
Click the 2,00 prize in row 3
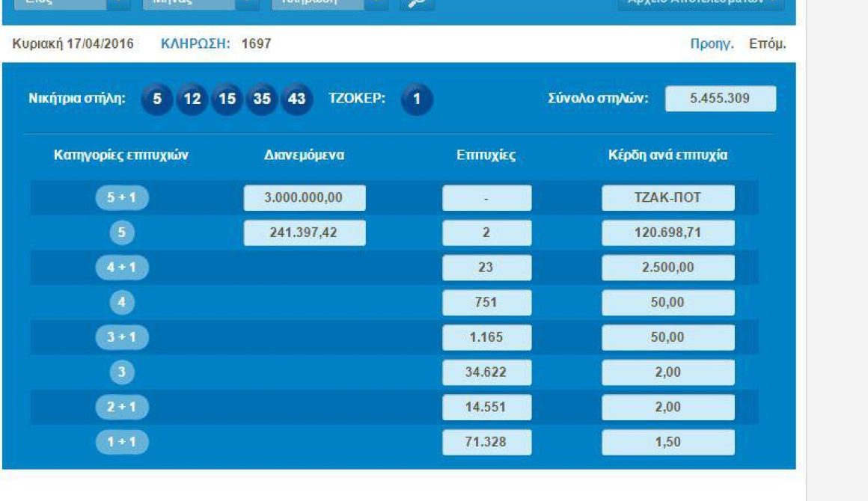(x=668, y=372)
